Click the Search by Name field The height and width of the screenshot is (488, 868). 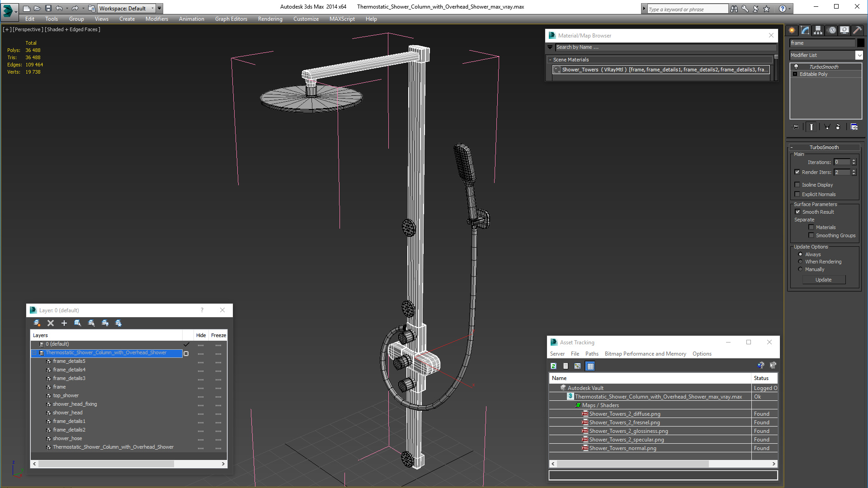pos(665,47)
